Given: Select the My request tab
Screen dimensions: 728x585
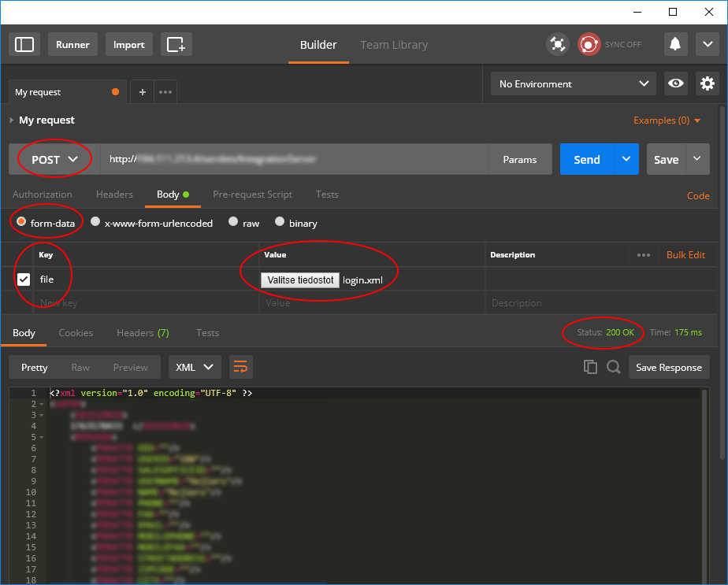Looking at the screenshot, I should click(x=67, y=92).
